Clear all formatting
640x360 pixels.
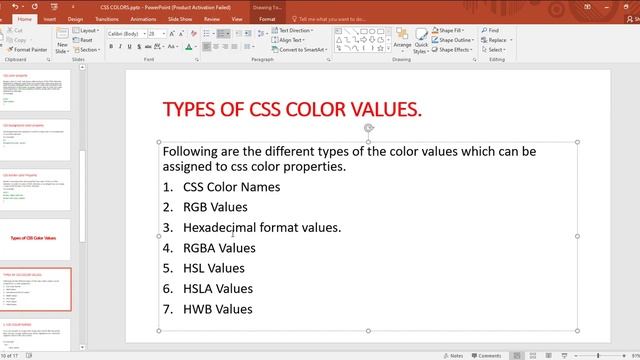click(x=193, y=33)
